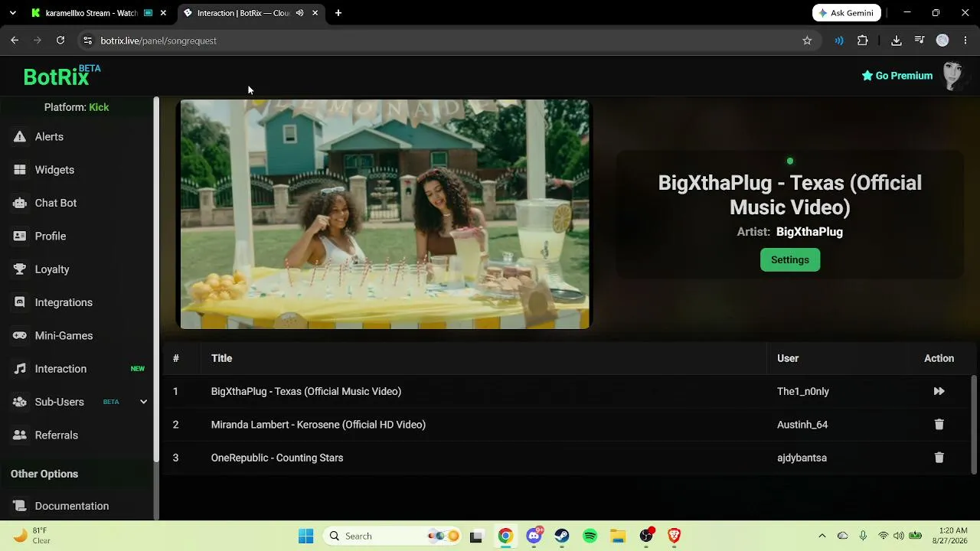
Task: Open Brave browser from the taskbar
Action: tap(675, 536)
